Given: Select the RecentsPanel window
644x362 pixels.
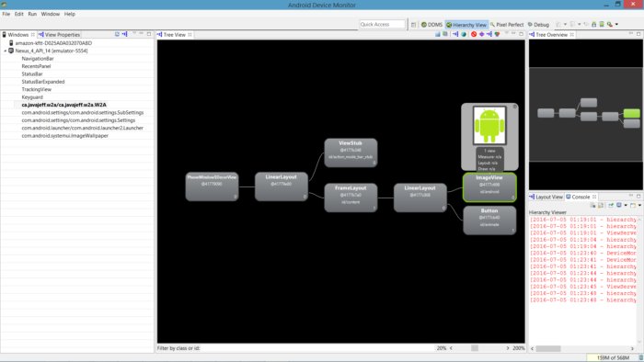Looking at the screenshot, I should click(36, 66).
